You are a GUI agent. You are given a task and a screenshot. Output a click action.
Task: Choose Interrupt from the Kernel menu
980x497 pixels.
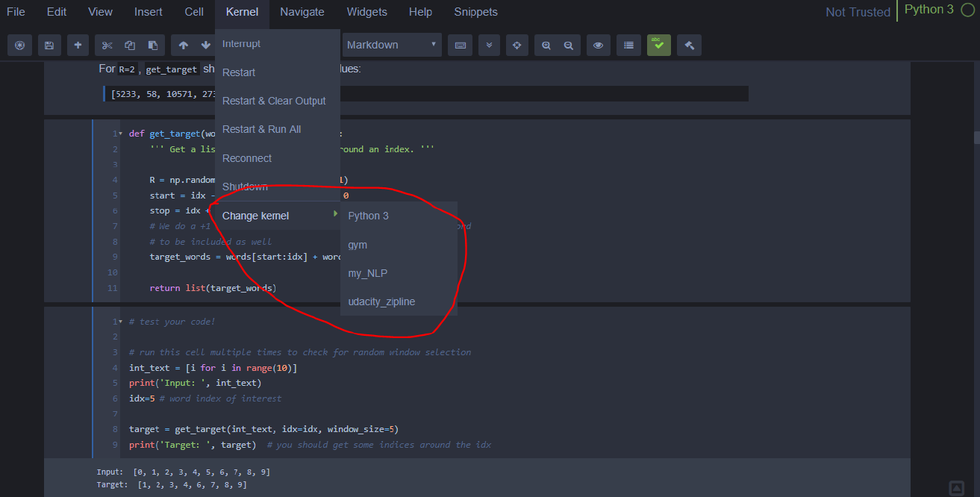(x=278, y=44)
